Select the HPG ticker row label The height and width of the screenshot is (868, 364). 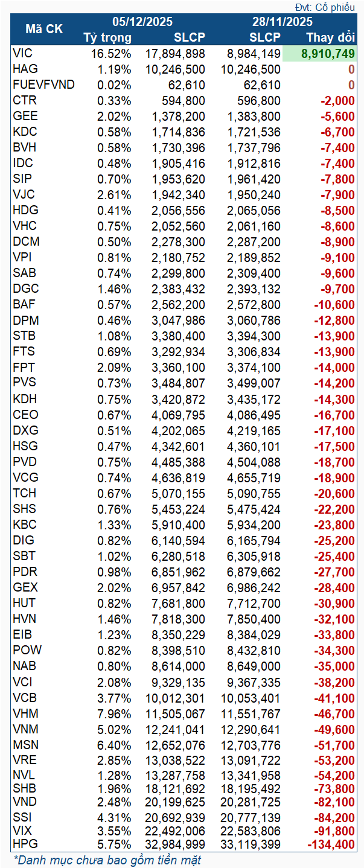[25, 843]
